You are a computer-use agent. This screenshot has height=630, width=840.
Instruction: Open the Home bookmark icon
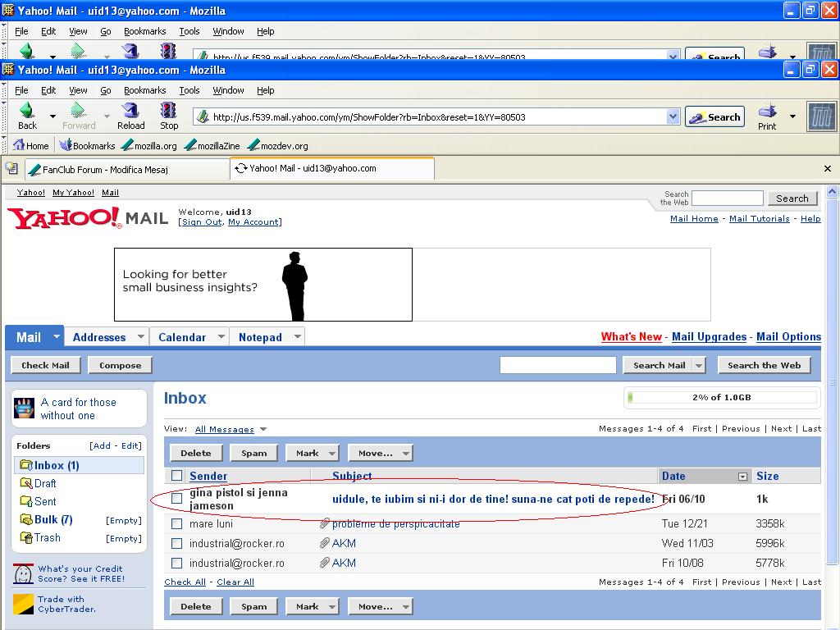[19, 145]
